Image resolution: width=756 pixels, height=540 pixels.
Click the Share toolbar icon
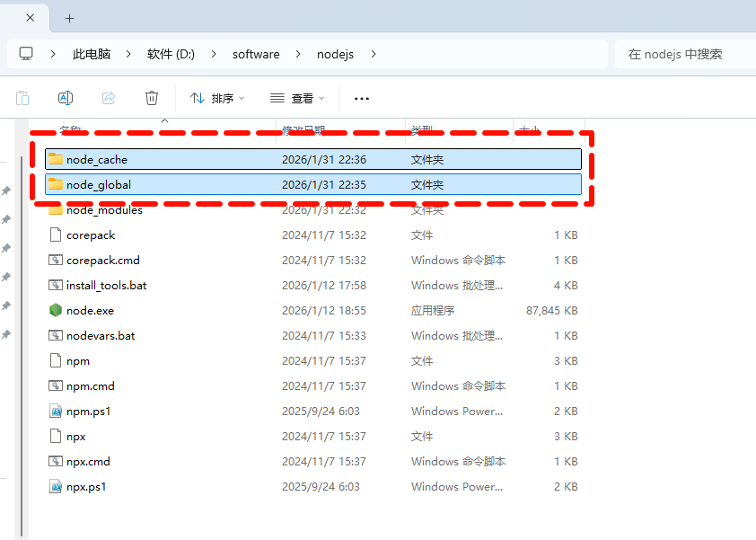pyautogui.click(x=109, y=98)
